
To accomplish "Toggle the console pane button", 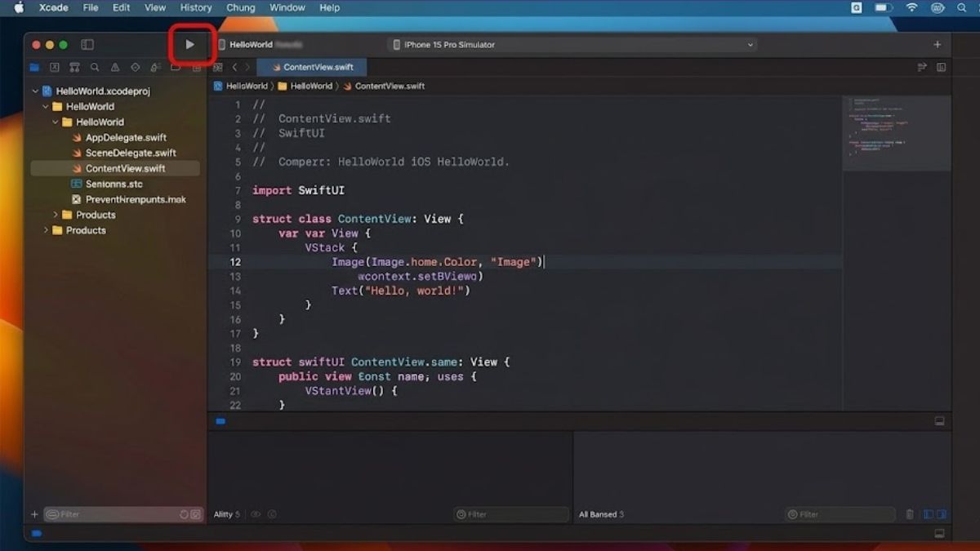I will [x=941, y=514].
